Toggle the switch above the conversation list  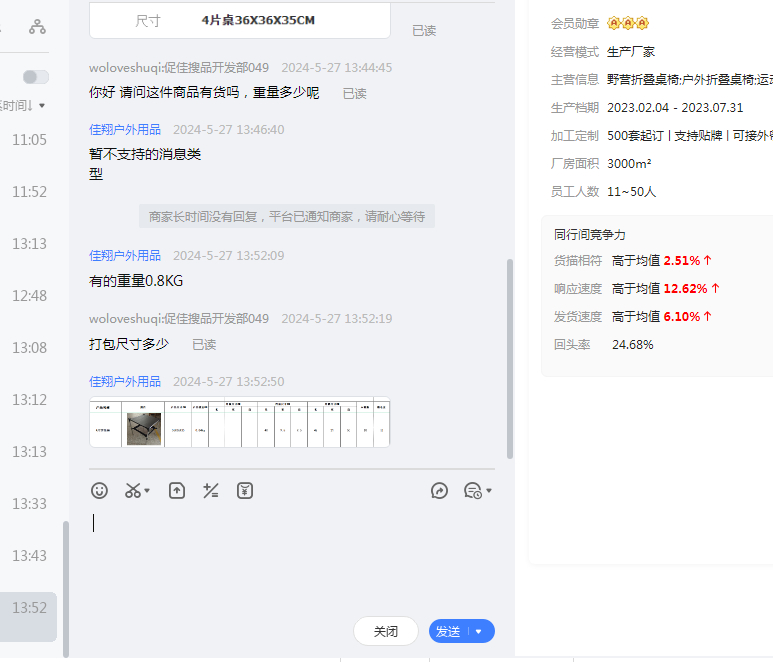click(x=36, y=77)
